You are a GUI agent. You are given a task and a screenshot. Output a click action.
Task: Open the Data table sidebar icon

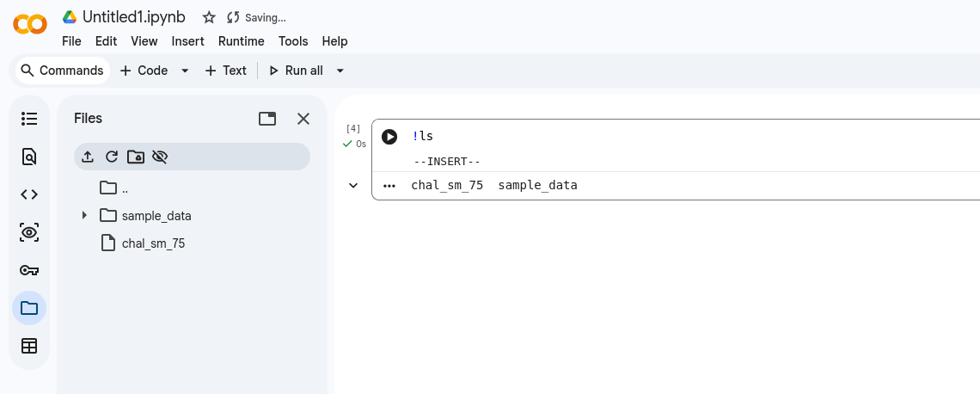pyautogui.click(x=29, y=346)
